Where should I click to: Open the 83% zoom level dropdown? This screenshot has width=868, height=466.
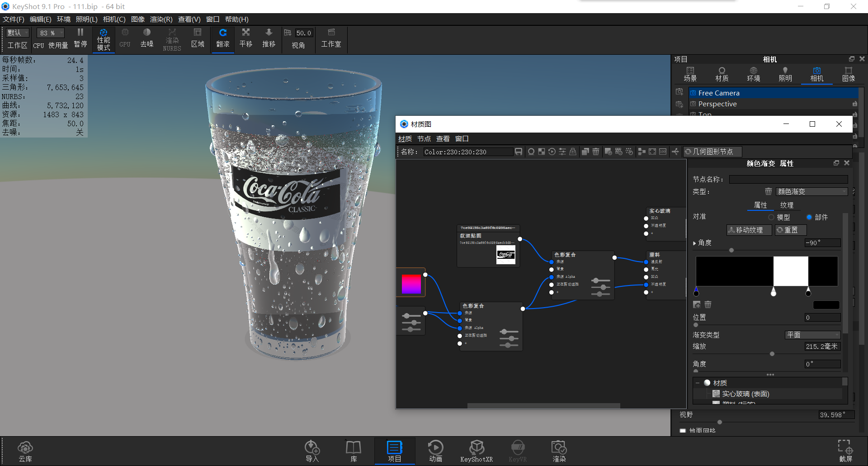pyautogui.click(x=50, y=33)
